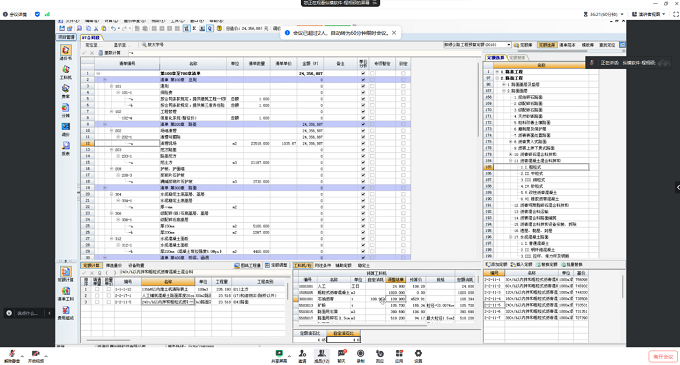Click the undo arrow in the toolbar
The width and height of the screenshot is (680, 365).
[x=113, y=28]
